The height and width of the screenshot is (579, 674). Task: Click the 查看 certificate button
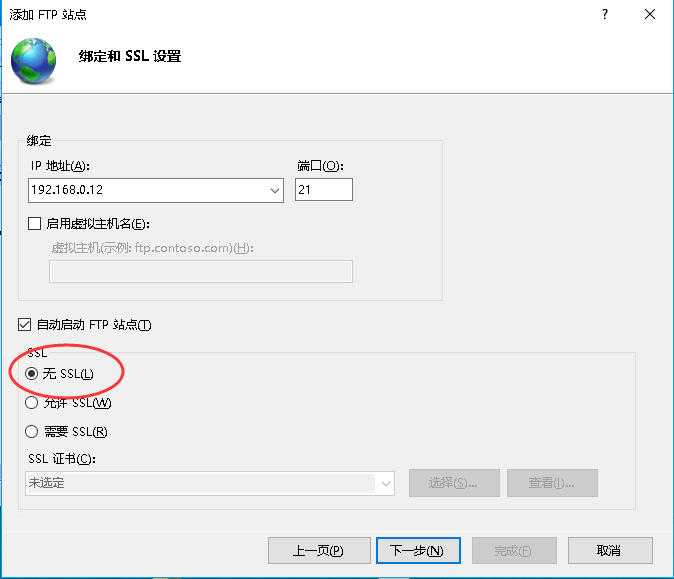pos(552,483)
